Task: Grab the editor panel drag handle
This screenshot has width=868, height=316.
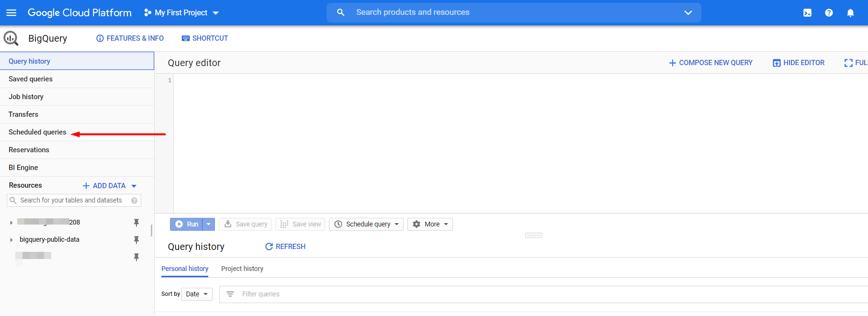Action: coord(534,235)
